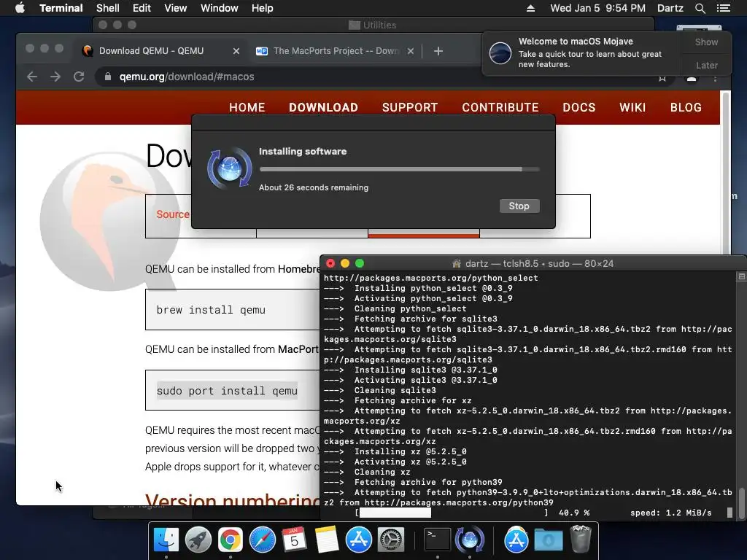The image size is (747, 560).
Task: Click the scrollbar of the QEMU page
Action: coord(726,174)
